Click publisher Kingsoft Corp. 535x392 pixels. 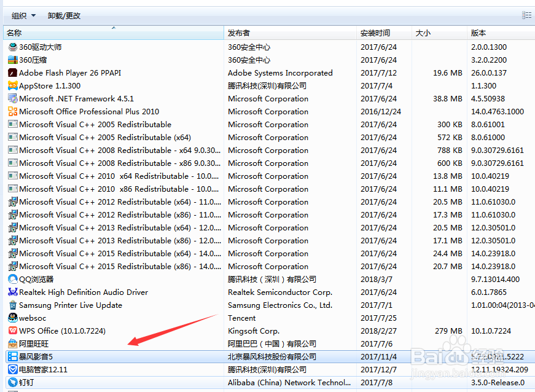click(254, 331)
